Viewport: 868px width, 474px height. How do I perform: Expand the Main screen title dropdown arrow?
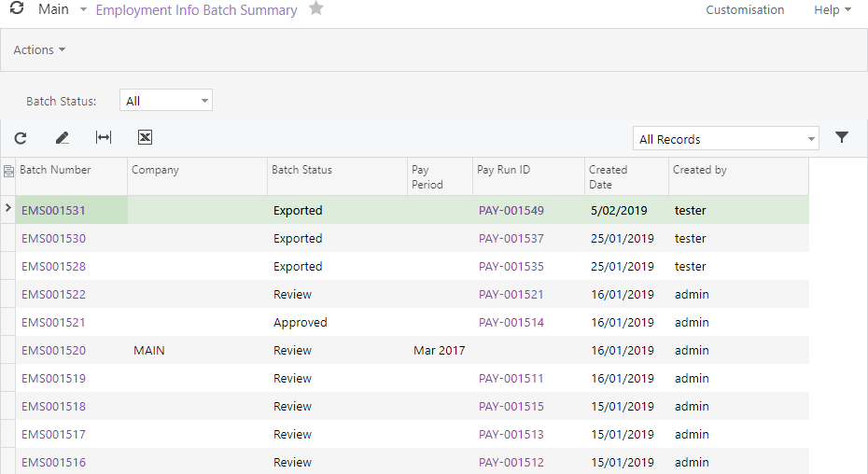(83, 10)
